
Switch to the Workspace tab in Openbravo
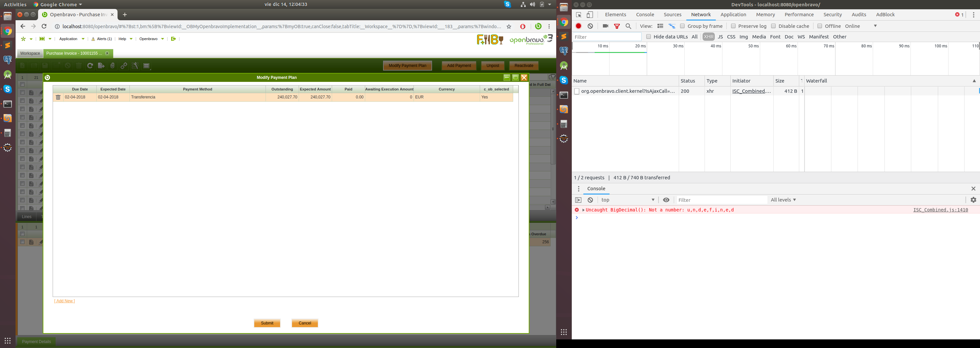click(x=30, y=53)
